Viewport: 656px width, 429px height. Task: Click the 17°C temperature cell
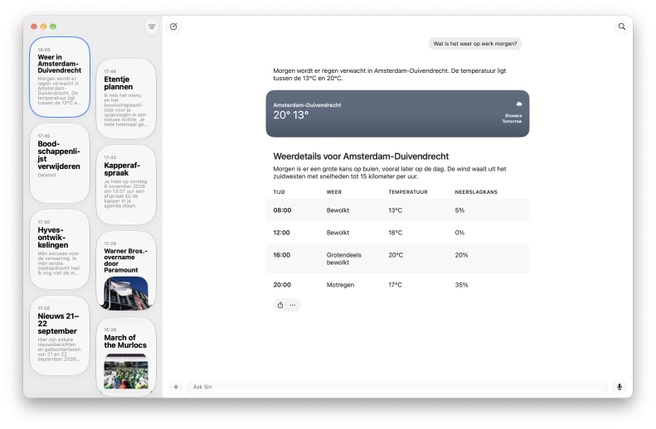(395, 285)
